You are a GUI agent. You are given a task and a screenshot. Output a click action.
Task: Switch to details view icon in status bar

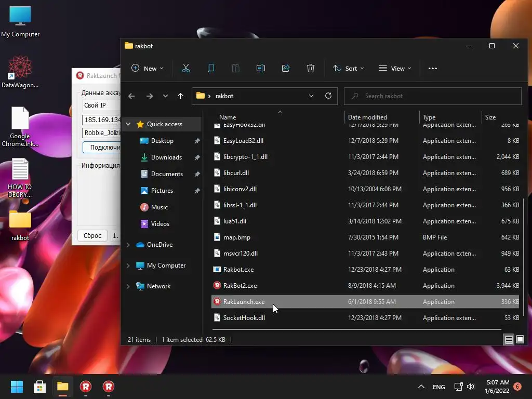[x=509, y=339]
